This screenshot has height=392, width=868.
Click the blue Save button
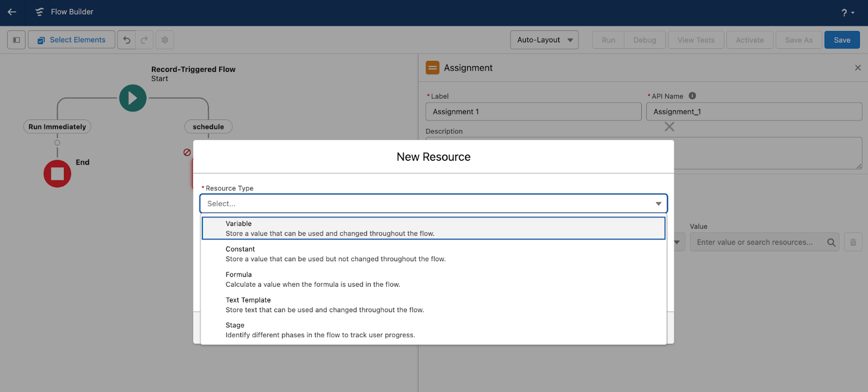[842, 40]
